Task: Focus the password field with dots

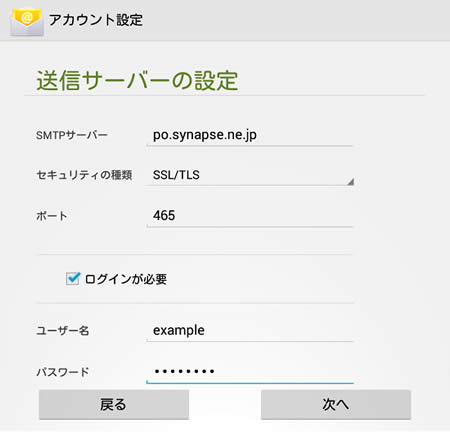Action: [x=250, y=371]
